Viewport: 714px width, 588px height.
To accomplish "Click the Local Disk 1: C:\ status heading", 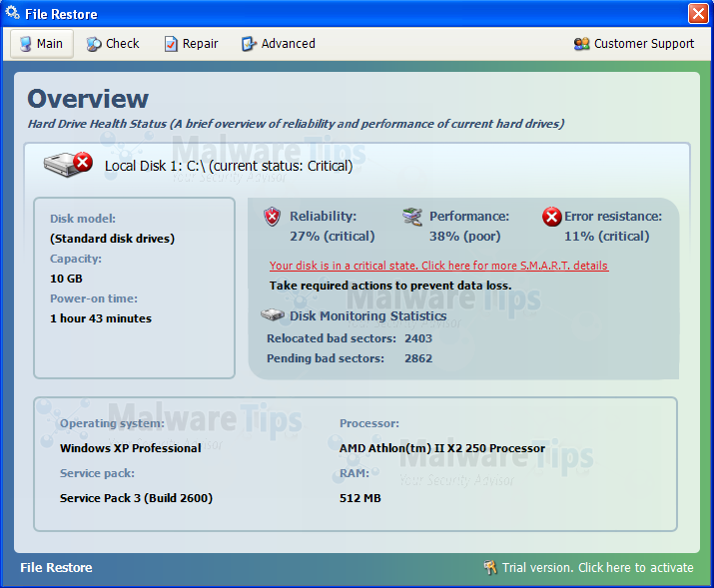I will click(229, 166).
